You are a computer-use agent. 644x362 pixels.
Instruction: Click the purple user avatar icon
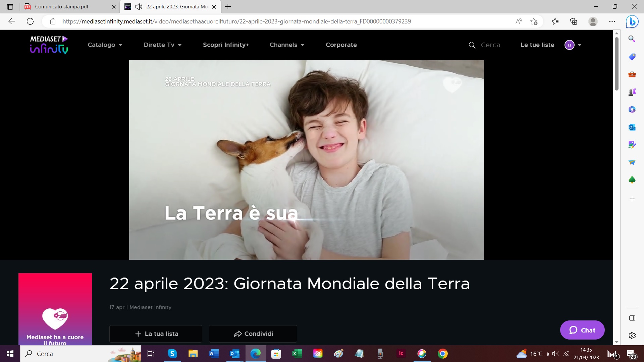pos(570,45)
